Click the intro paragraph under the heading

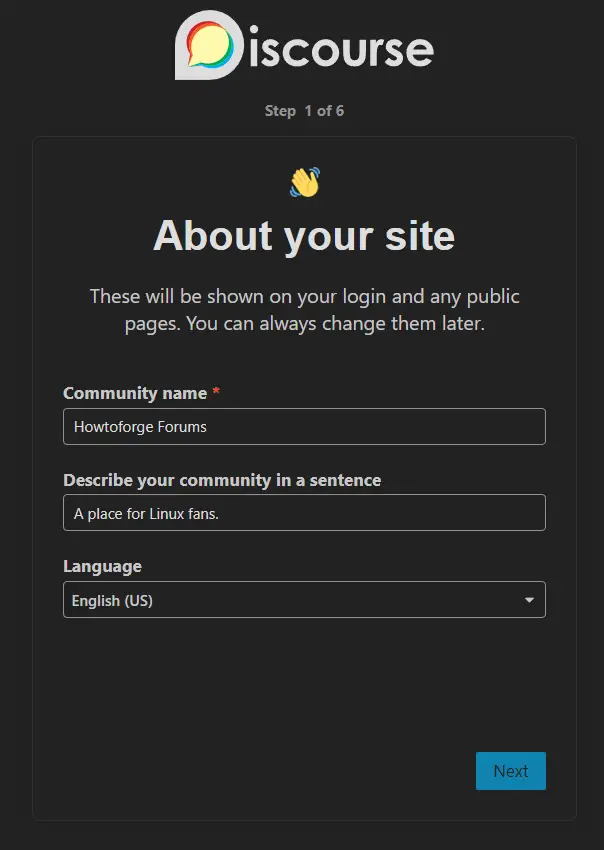point(304,310)
